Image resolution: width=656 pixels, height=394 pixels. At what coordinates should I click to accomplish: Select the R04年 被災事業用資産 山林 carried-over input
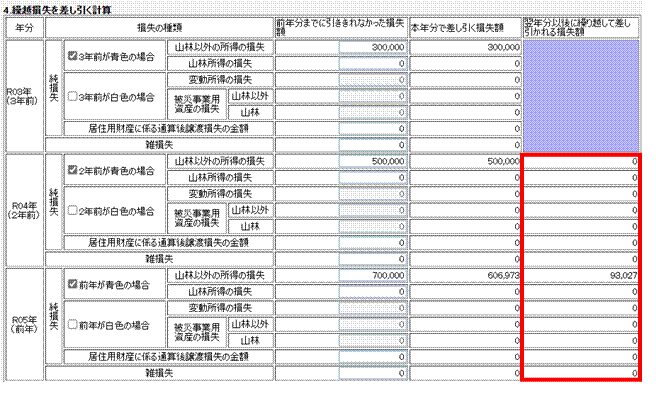tap(373, 227)
